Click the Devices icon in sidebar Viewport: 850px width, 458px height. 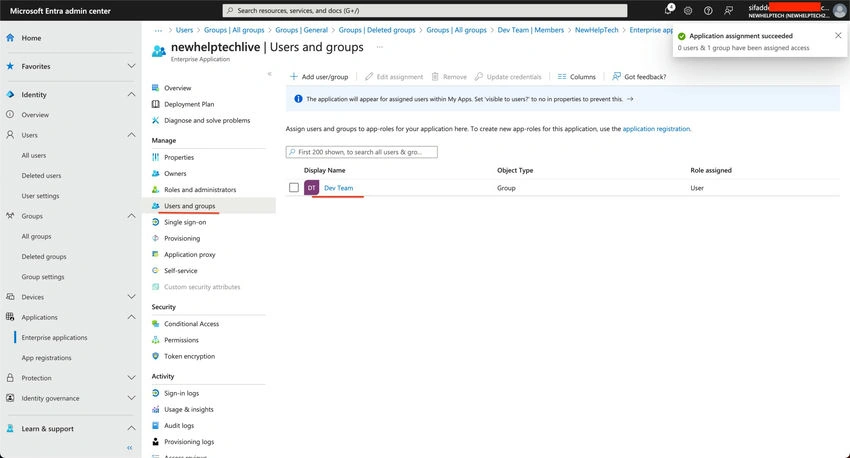pos(10,297)
